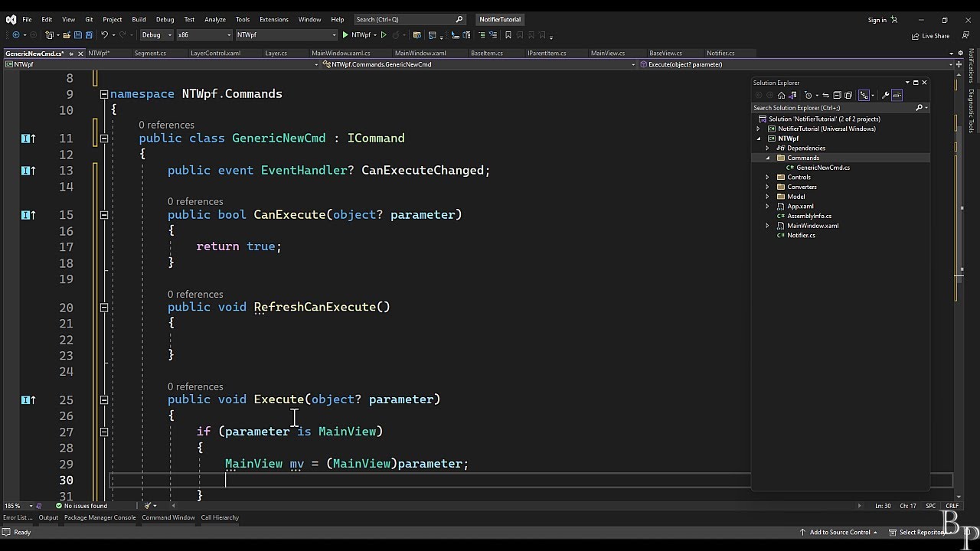
Task: Toggle Preview Selected Items in Solution Explorer
Action: [897, 96]
